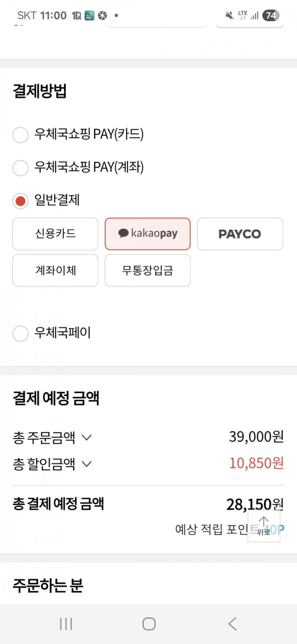Choose the 일반결제 radio option

tap(21, 201)
